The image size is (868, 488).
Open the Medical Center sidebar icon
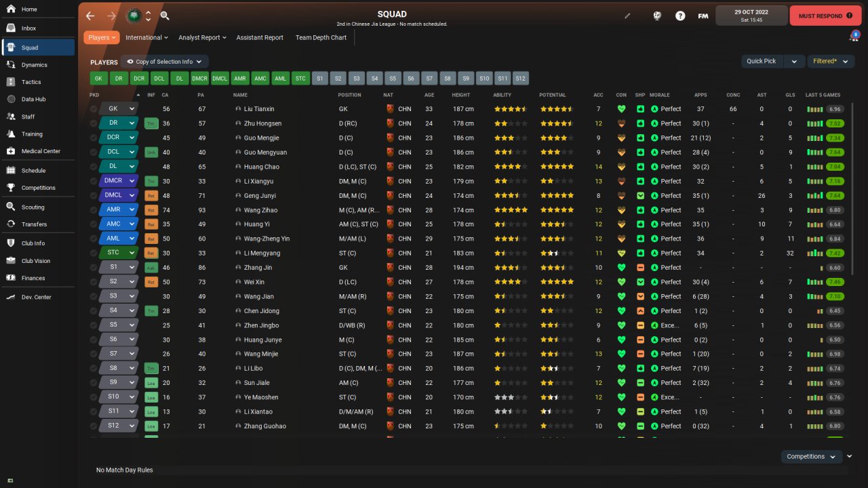[11, 151]
